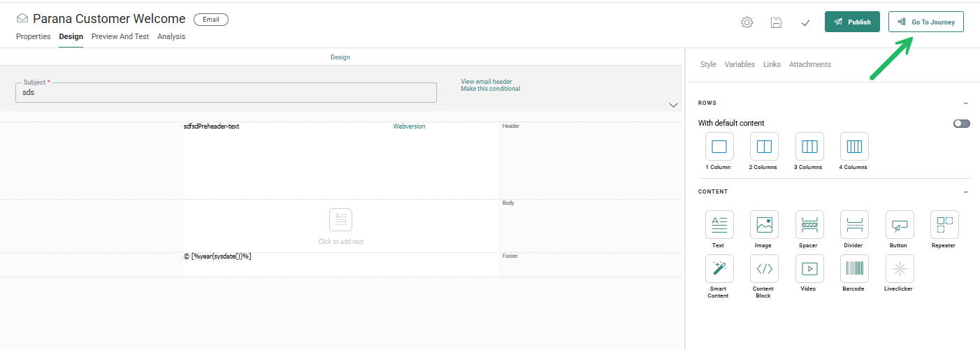Switch to the Preview And Test tab
This screenshot has width=980, height=350.
click(x=120, y=36)
